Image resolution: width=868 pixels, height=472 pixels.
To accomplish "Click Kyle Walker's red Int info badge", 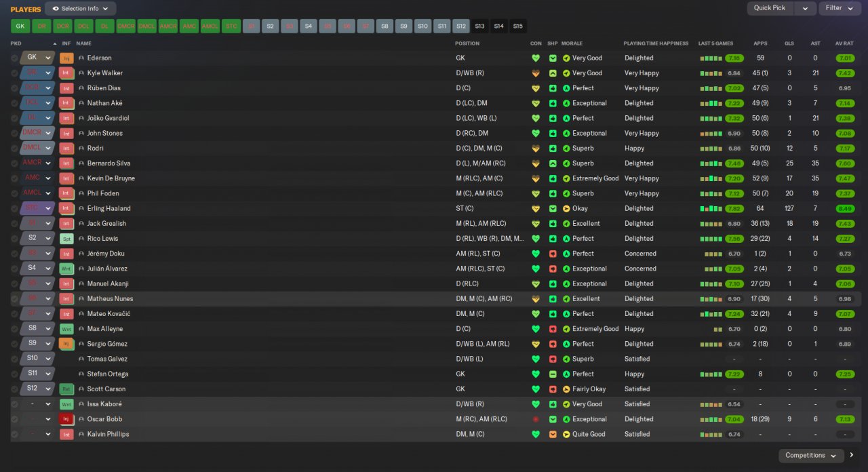I will click(x=66, y=73).
